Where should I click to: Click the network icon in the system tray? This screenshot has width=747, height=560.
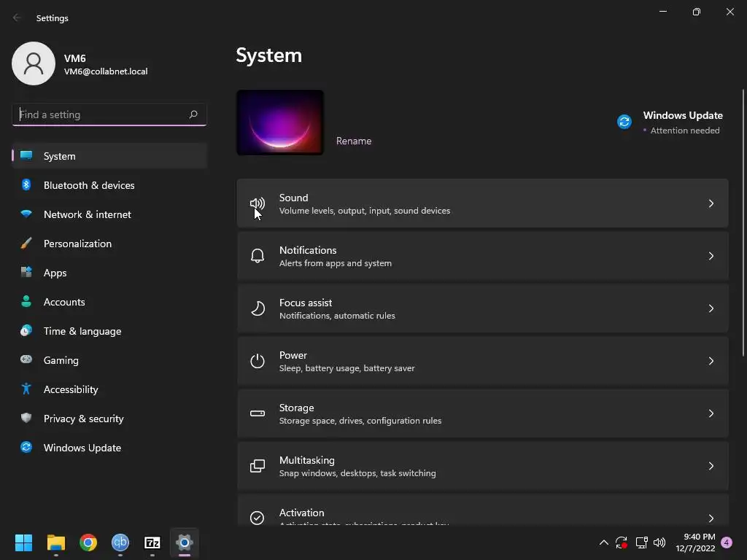[x=641, y=542]
